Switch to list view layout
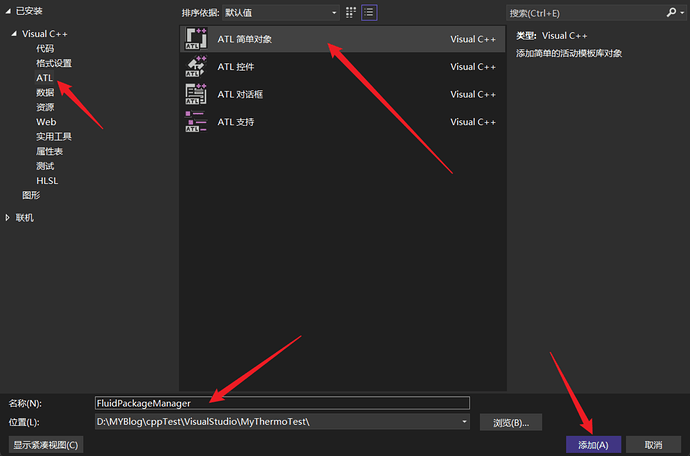The image size is (690, 456). (369, 13)
